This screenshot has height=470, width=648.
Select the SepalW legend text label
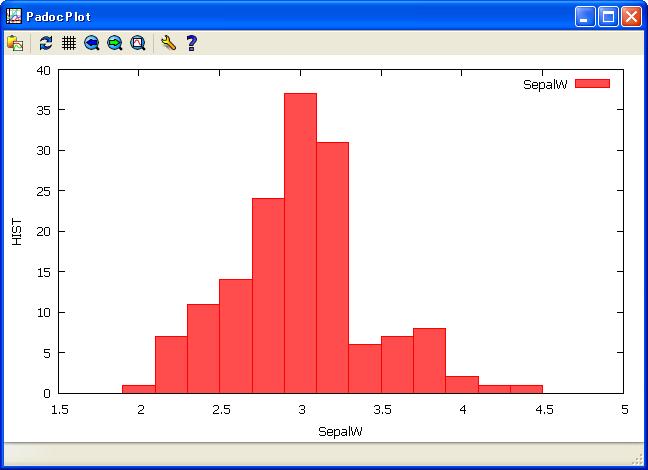click(545, 85)
